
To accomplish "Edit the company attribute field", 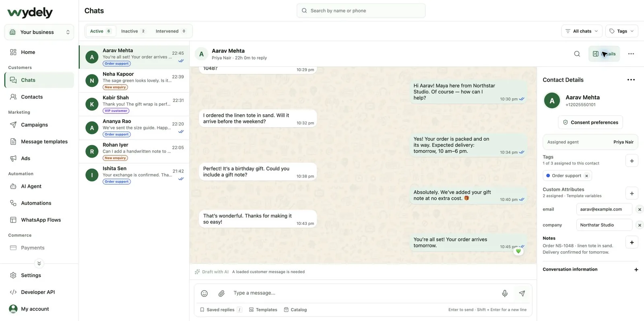I will pyautogui.click(x=604, y=225).
